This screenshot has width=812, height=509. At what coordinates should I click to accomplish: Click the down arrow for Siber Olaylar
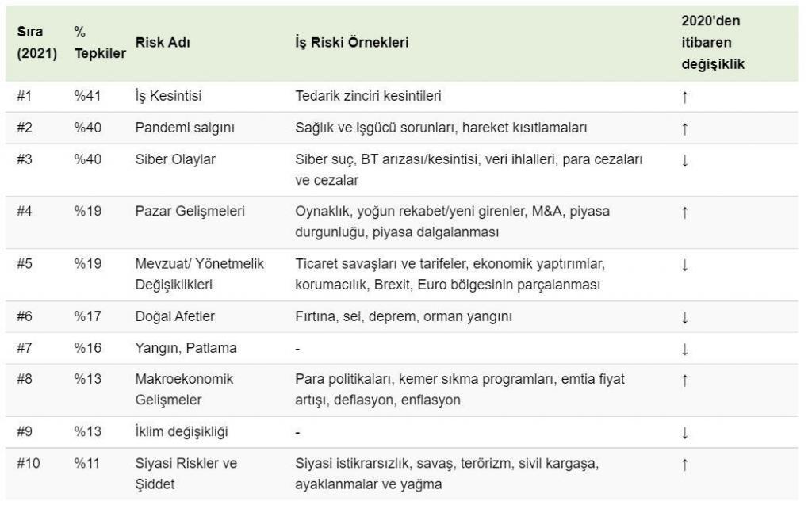[x=684, y=160]
